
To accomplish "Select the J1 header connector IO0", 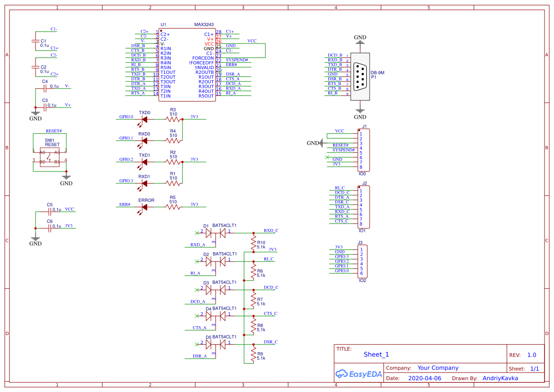I will click(364, 150).
